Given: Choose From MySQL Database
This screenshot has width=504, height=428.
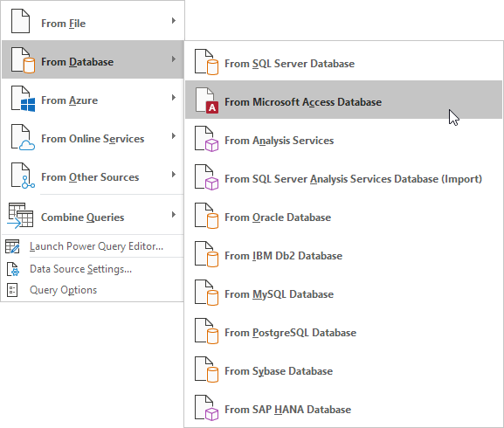Looking at the screenshot, I should (x=343, y=293).
